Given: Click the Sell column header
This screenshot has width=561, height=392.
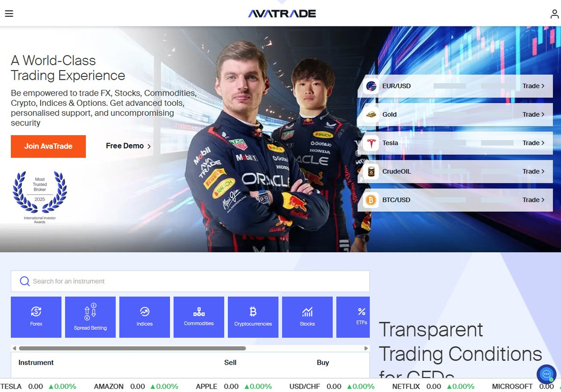Looking at the screenshot, I should coord(230,363).
